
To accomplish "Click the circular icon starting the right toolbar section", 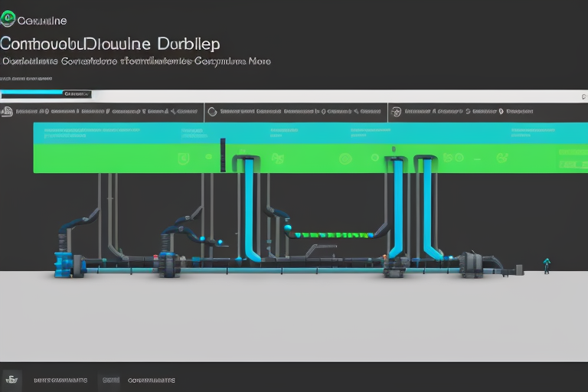I will pyautogui.click(x=396, y=111).
